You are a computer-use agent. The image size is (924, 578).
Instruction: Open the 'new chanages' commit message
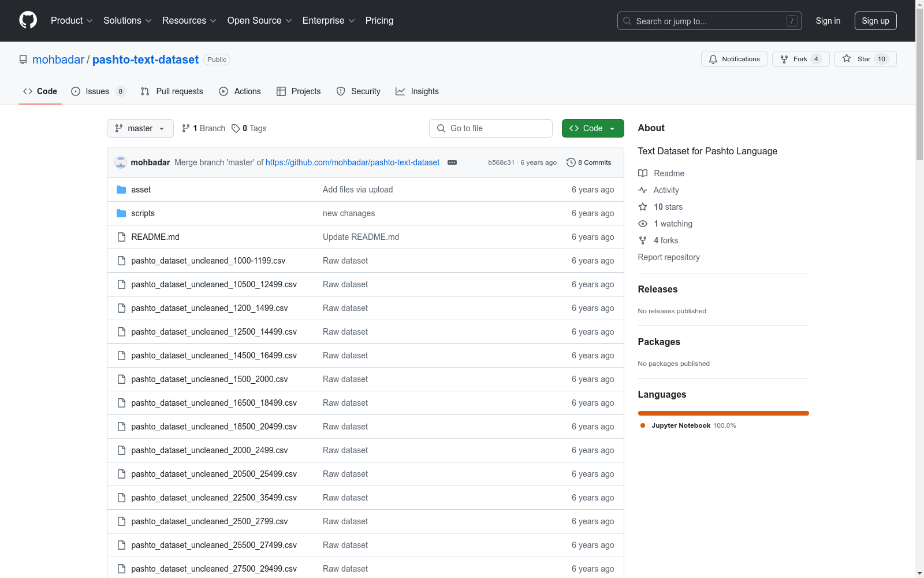(x=349, y=213)
